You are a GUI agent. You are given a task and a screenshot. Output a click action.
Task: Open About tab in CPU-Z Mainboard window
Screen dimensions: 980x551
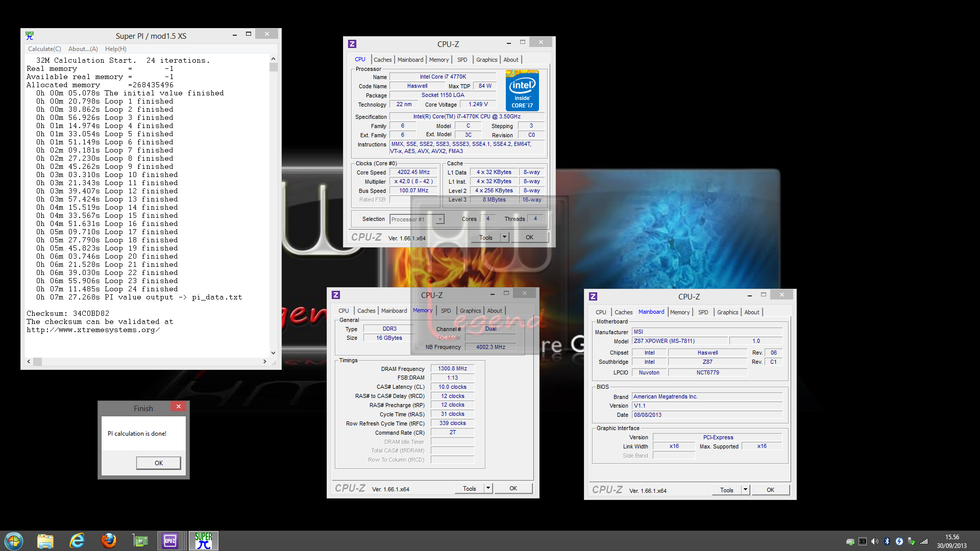tap(752, 312)
